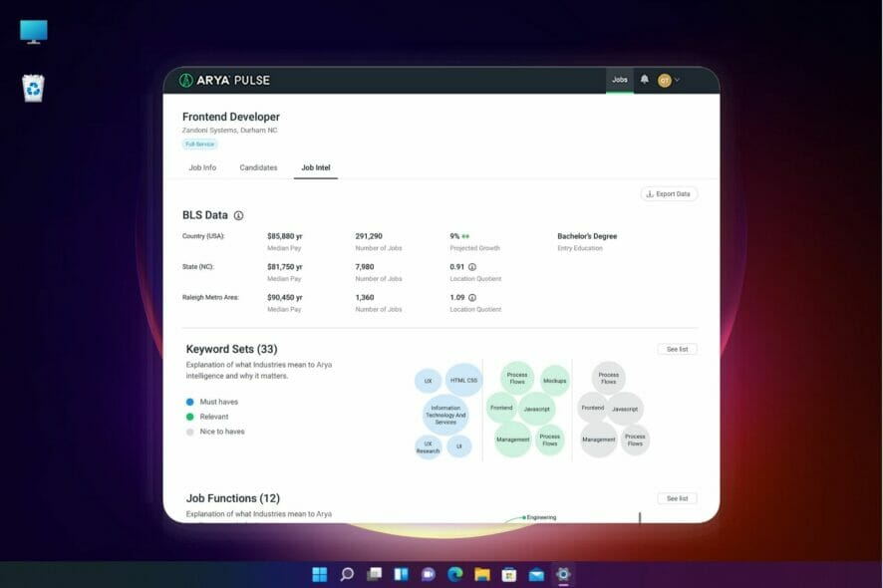This screenshot has height=588, width=883.
Task: Open Task View from taskbar
Action: coord(374,574)
